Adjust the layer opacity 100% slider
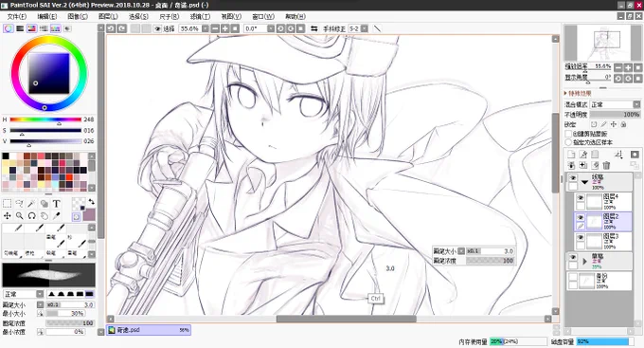Screen dimensions: 644x348 pyautogui.click(x=615, y=115)
